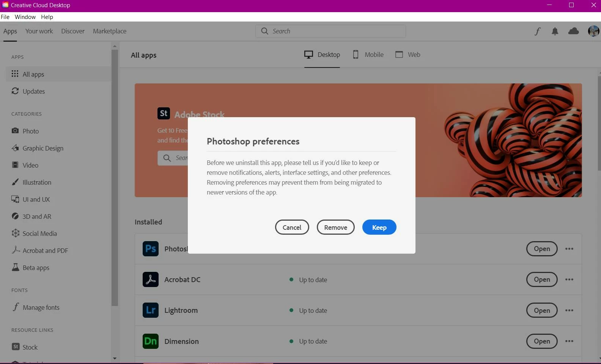Click the main content vertical scrollbar
The width and height of the screenshot is (601, 364).
599,123
